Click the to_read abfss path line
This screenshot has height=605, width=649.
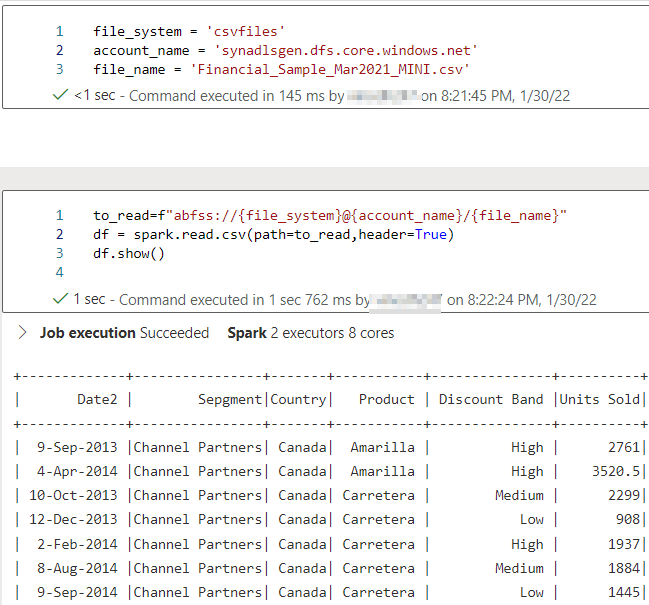point(330,215)
